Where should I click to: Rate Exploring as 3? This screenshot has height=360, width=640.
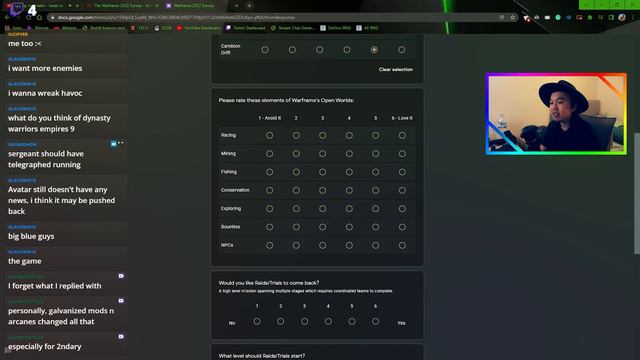point(322,209)
